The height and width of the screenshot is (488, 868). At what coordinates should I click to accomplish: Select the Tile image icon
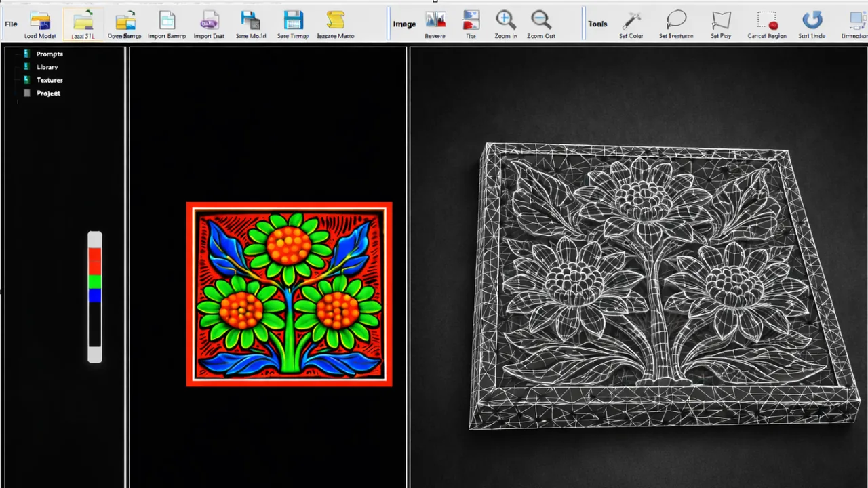471,20
